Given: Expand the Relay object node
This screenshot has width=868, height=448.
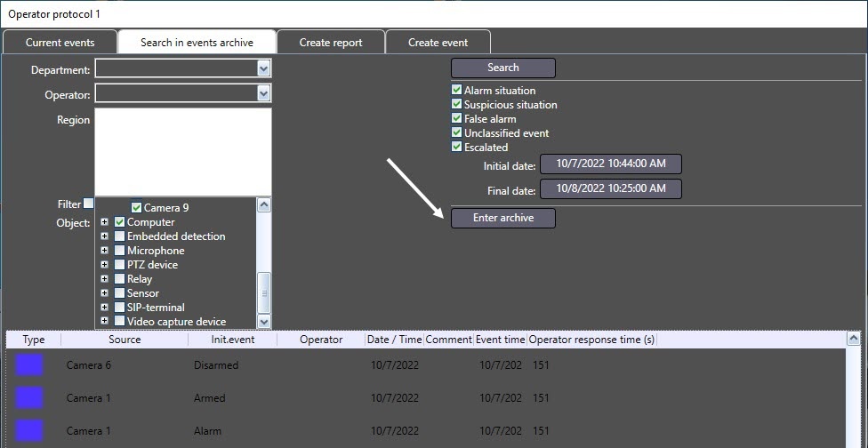Looking at the screenshot, I should tap(105, 279).
